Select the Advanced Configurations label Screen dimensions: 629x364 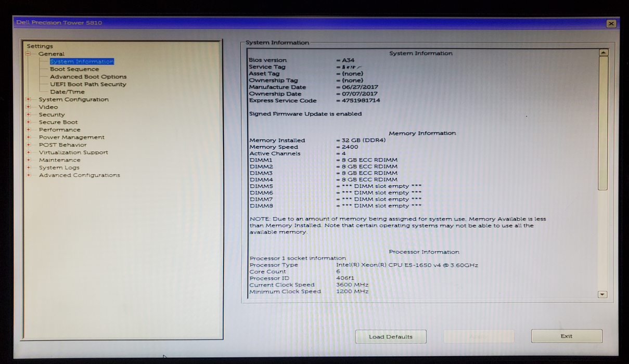[x=80, y=175]
